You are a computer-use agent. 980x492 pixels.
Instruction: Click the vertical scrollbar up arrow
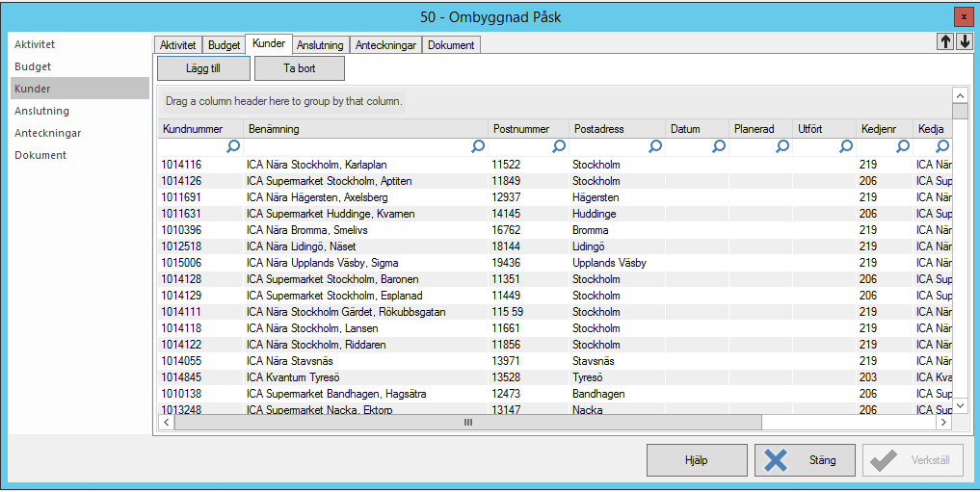(x=960, y=95)
